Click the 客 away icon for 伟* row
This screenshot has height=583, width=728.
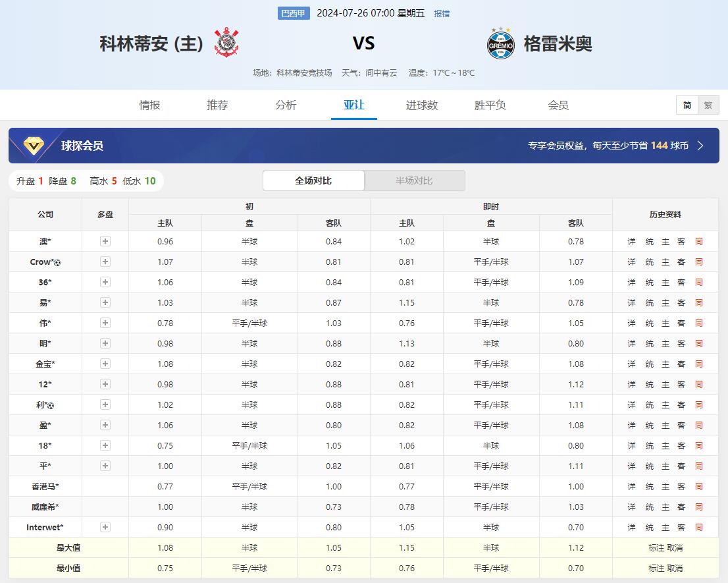681,323
